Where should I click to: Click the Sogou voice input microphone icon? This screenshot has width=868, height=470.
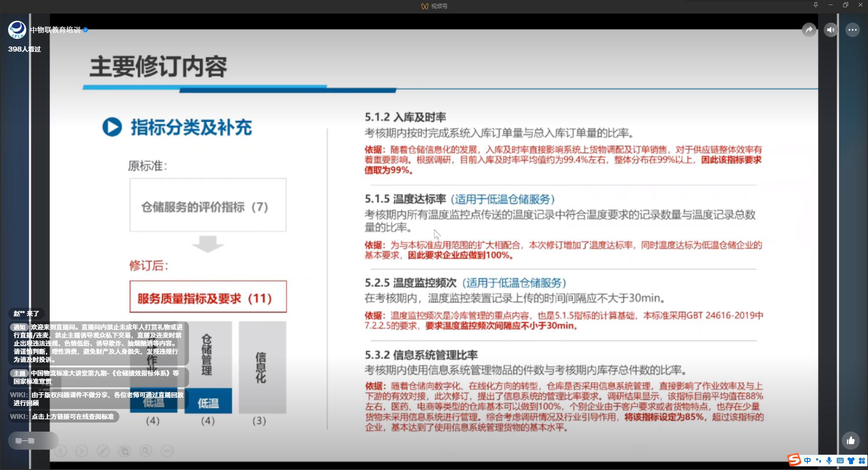point(829,461)
